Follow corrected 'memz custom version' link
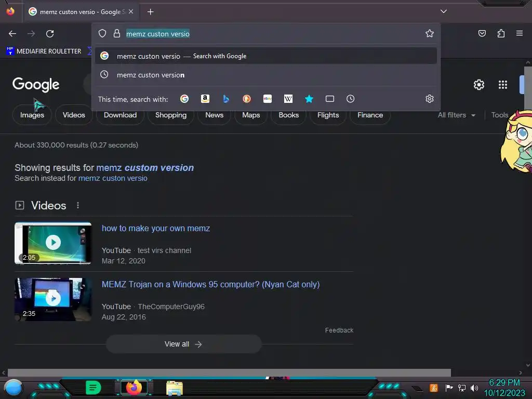This screenshot has height=399, width=532. (145, 168)
